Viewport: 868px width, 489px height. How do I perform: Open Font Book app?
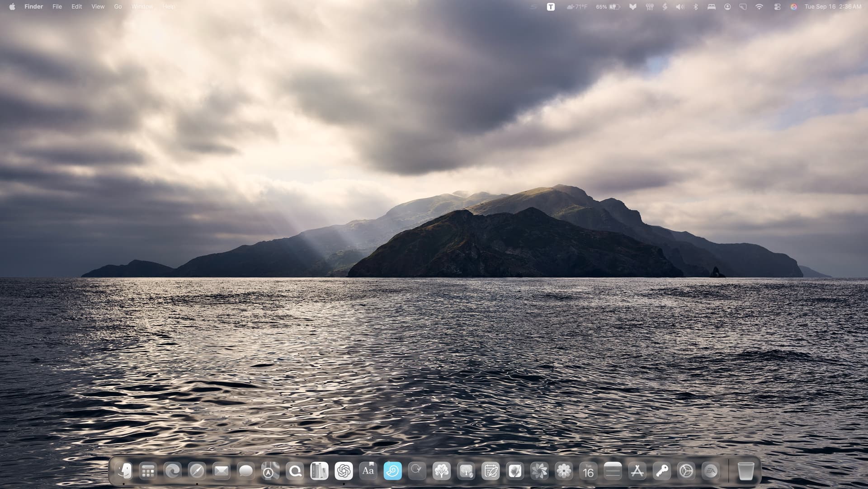tap(368, 471)
